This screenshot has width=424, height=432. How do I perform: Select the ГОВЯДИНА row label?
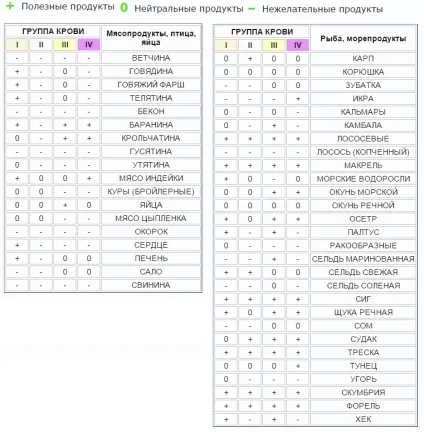pos(151,71)
